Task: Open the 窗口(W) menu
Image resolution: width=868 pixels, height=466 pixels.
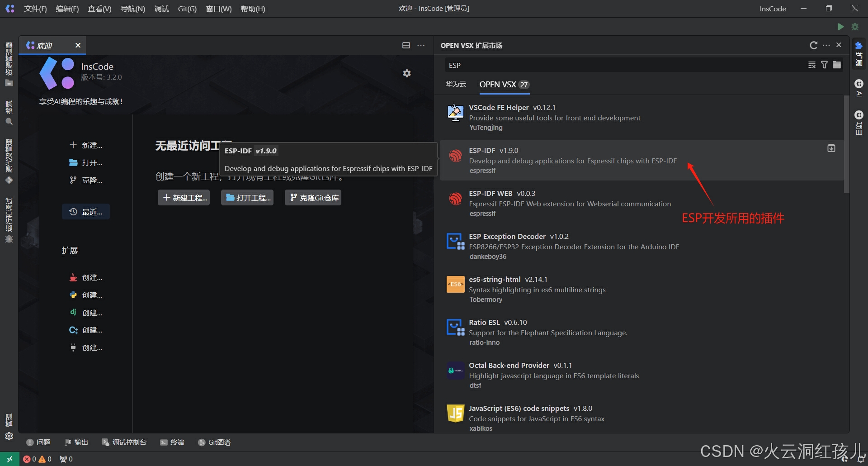Action: 218,9
